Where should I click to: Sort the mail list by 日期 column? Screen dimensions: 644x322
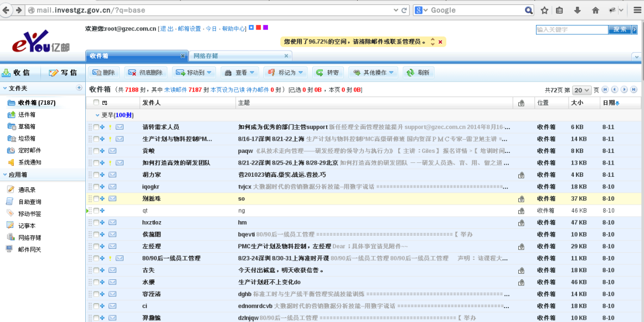(x=610, y=103)
